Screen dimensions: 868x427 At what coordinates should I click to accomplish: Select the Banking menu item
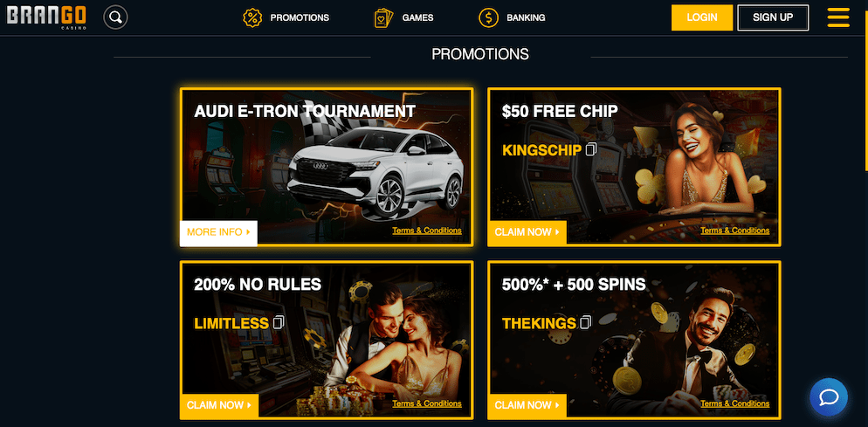[x=526, y=17]
